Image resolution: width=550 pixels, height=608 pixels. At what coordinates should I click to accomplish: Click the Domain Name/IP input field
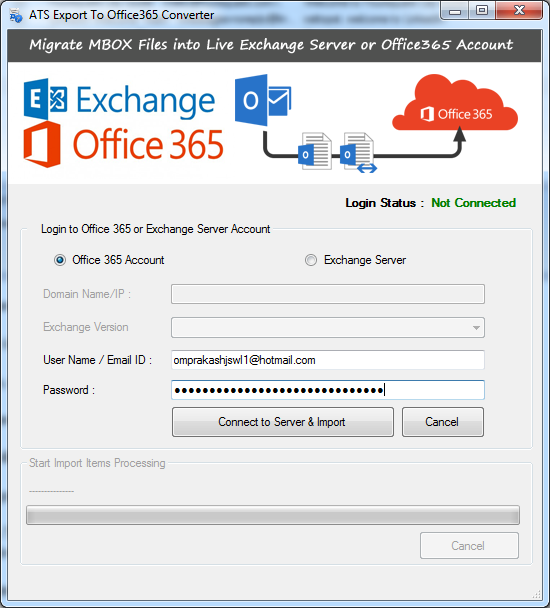click(328, 294)
